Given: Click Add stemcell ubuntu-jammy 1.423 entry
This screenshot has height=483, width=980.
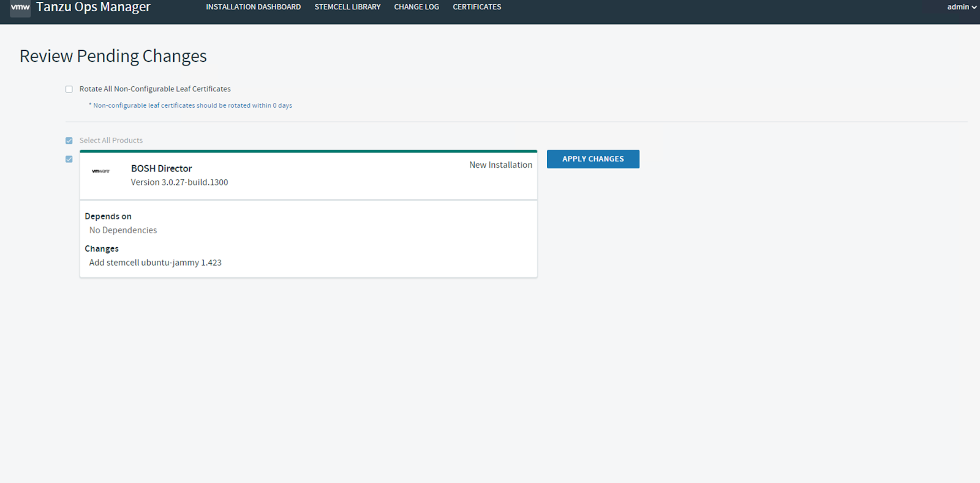Looking at the screenshot, I should click(x=156, y=263).
